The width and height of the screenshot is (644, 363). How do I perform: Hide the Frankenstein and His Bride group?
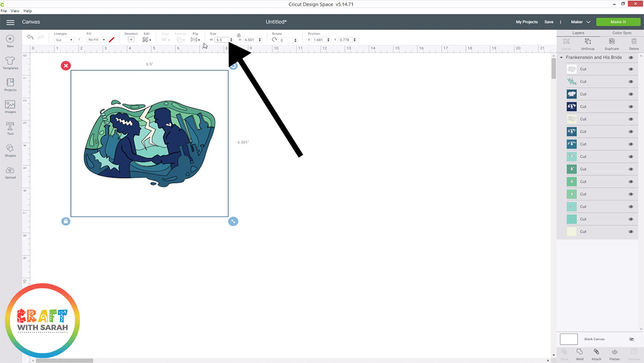point(631,57)
